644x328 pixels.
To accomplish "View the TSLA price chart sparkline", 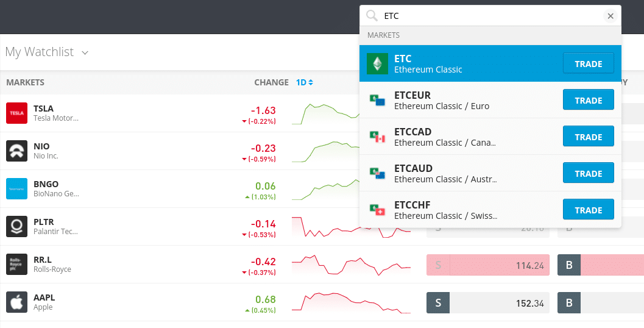I will point(325,113).
